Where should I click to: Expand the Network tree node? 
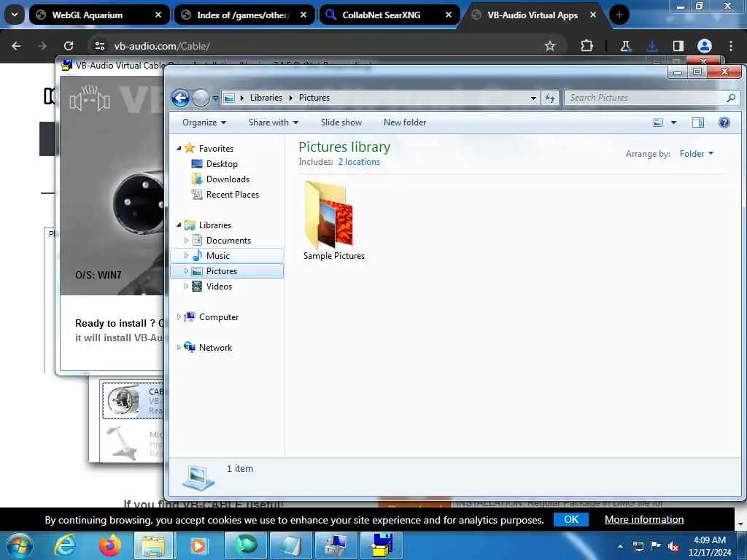pos(179,348)
